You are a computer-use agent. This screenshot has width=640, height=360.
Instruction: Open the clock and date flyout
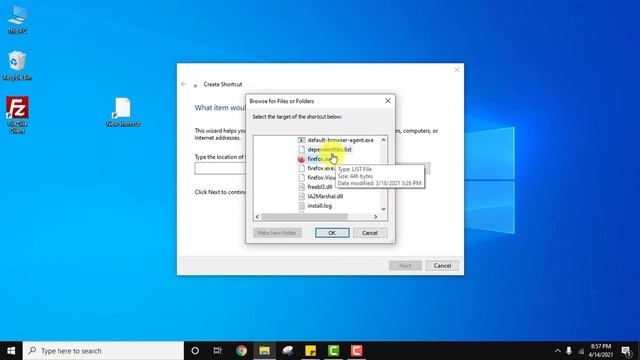point(601,351)
